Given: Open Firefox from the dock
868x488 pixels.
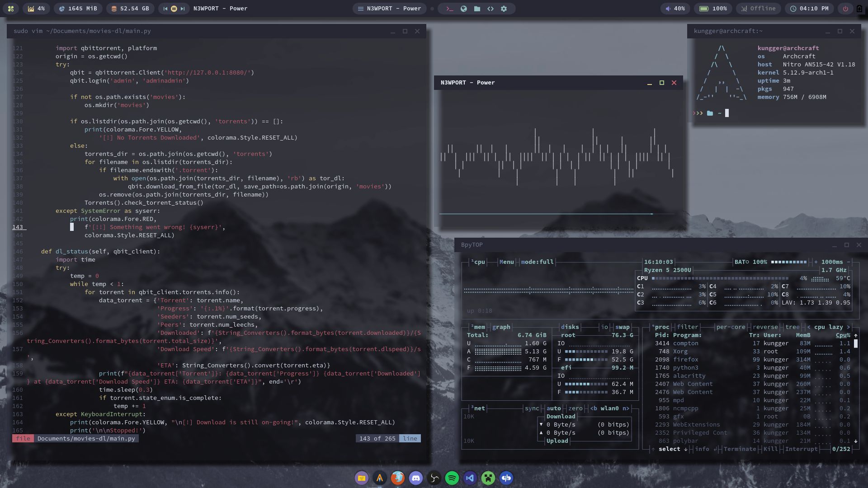Looking at the screenshot, I should click(x=397, y=478).
